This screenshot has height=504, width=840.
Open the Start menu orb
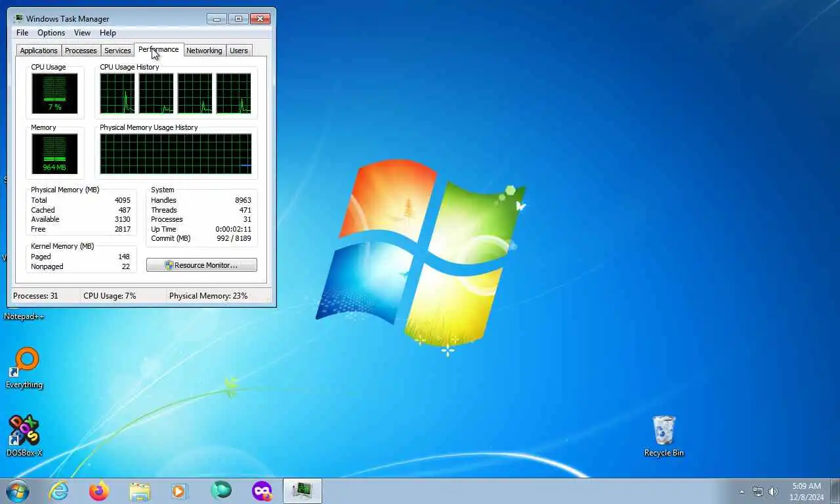pyautogui.click(x=18, y=491)
